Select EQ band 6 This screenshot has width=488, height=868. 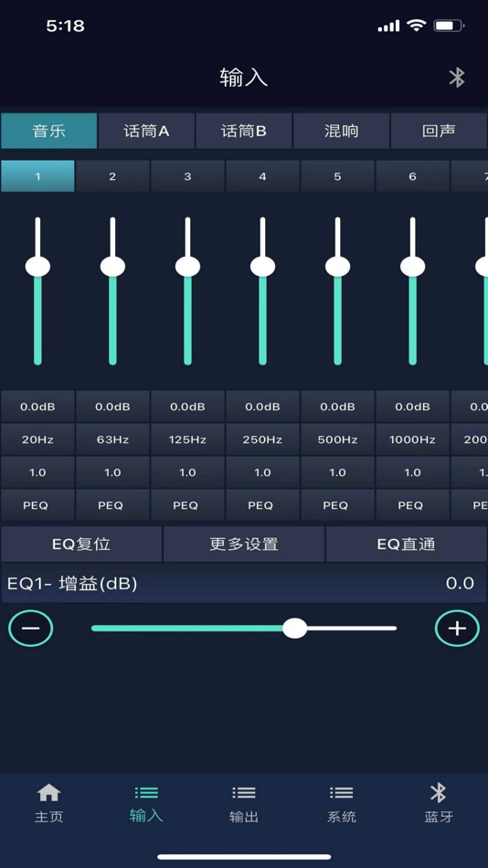pos(413,176)
